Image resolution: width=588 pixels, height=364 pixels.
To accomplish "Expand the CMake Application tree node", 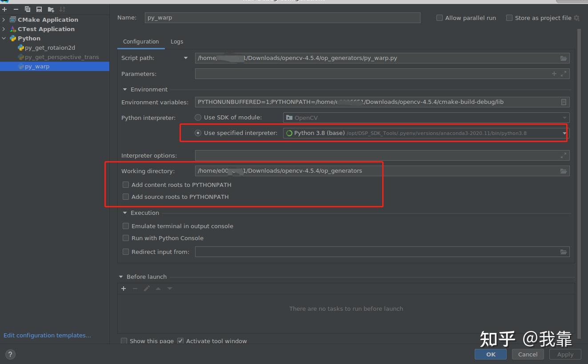I will (4, 20).
